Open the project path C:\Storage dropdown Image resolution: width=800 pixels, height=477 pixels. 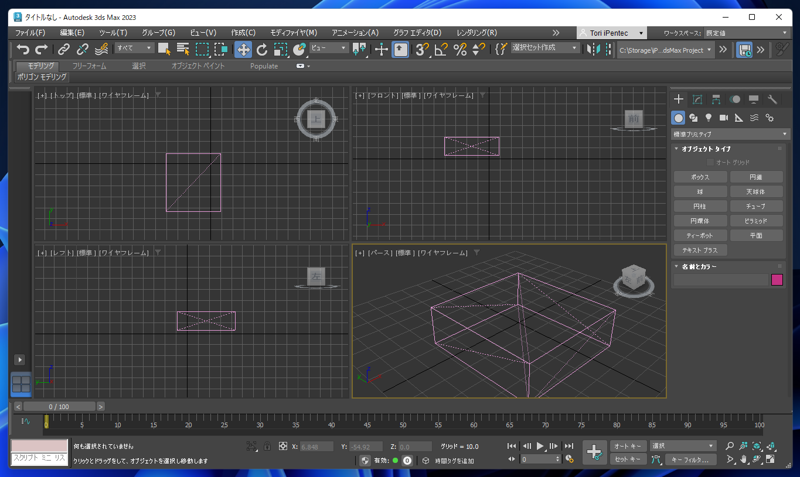pos(665,50)
